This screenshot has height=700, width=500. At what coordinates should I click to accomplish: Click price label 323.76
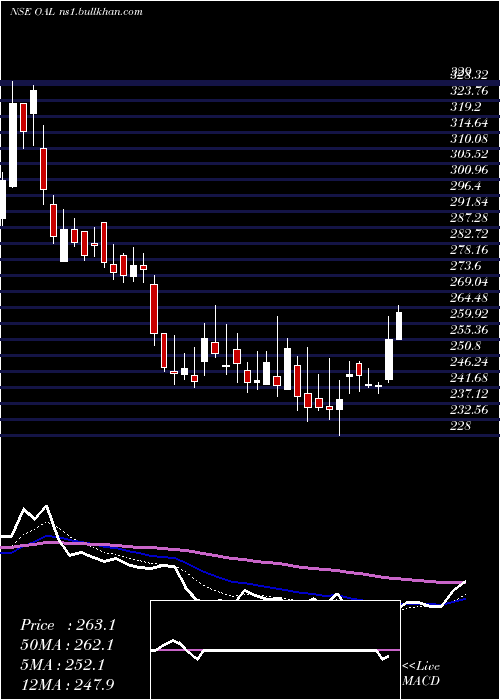469,91
